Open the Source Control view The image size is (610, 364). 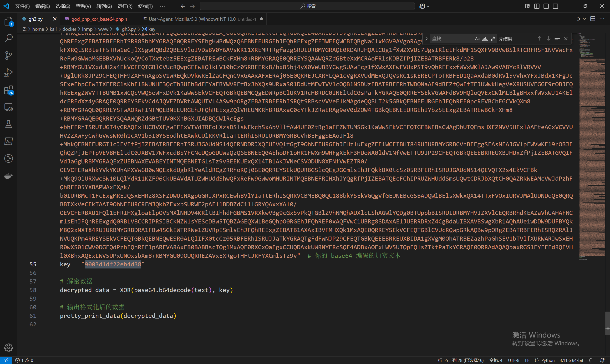[x=8, y=56]
